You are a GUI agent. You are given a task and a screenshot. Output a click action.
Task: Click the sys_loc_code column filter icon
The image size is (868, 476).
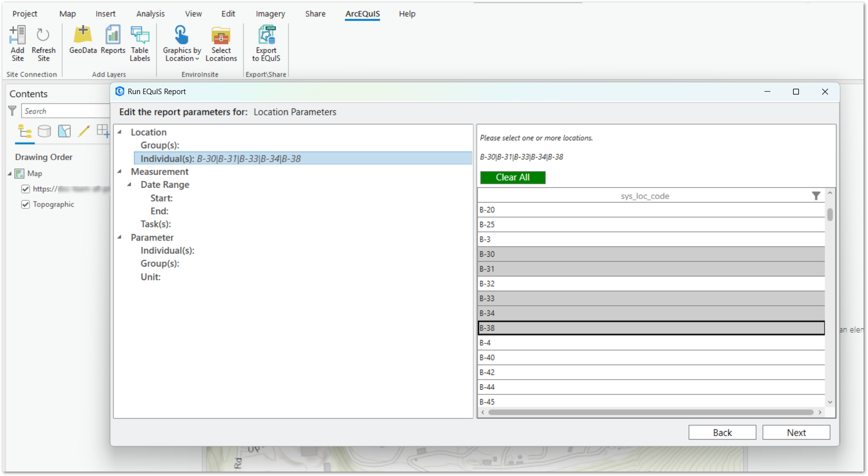816,196
